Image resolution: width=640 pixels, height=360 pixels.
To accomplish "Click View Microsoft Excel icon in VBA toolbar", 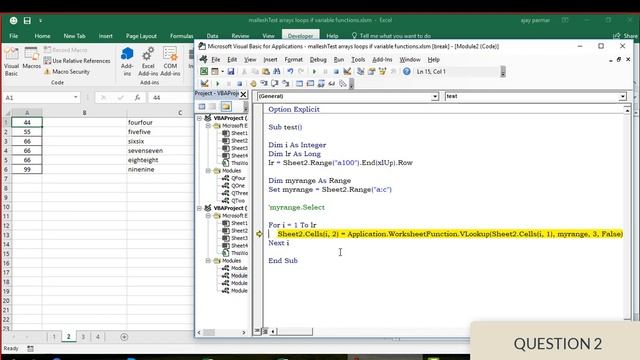I will point(204,71).
